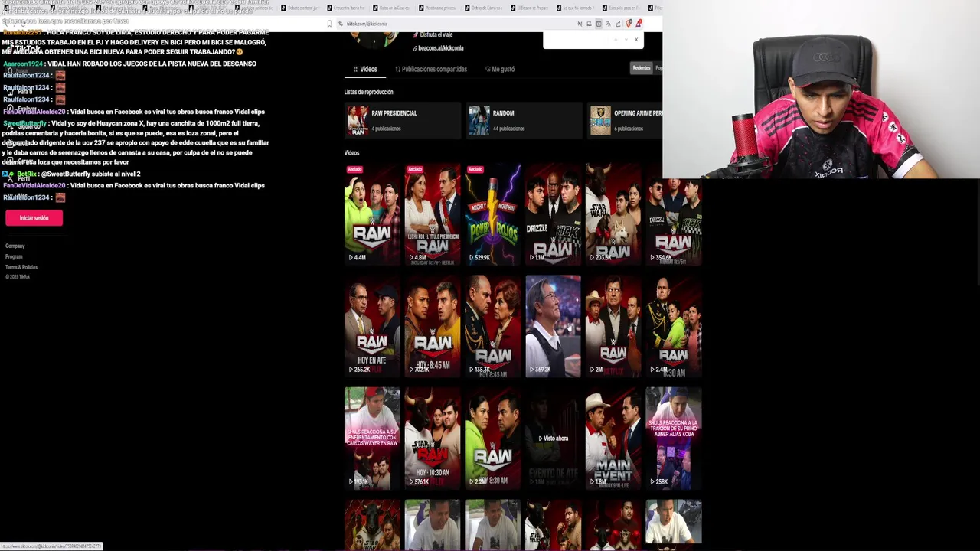Open the Brave Rewards triangle icon

(x=639, y=24)
